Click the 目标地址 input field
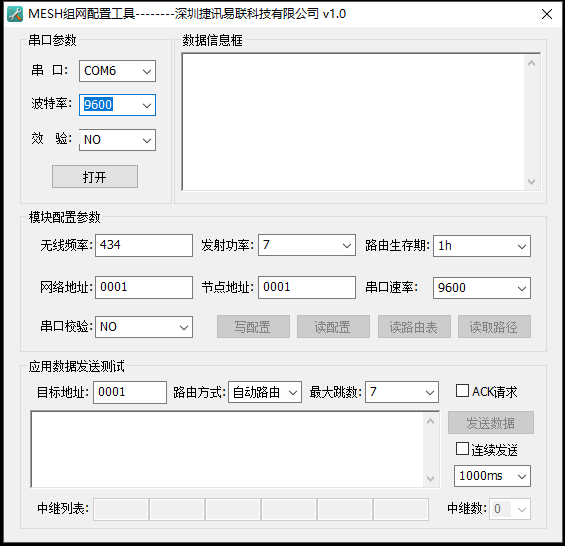 (130, 392)
